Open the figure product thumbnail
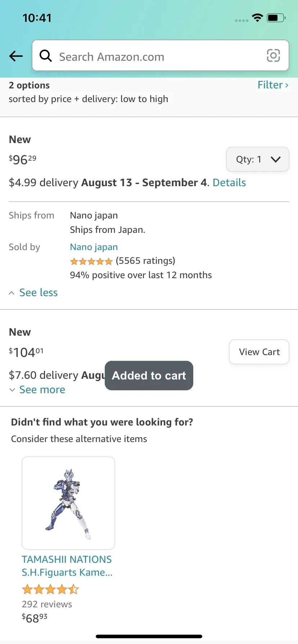 (x=68, y=503)
